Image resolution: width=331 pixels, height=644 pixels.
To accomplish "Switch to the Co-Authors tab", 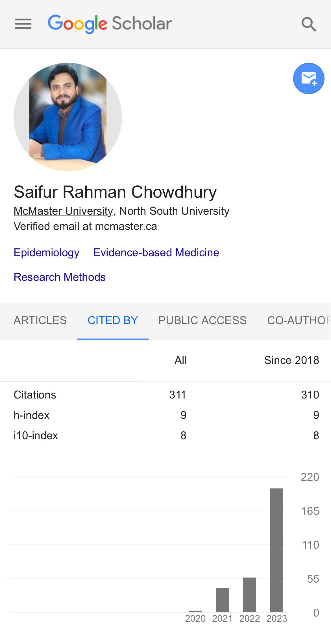I will [x=299, y=320].
